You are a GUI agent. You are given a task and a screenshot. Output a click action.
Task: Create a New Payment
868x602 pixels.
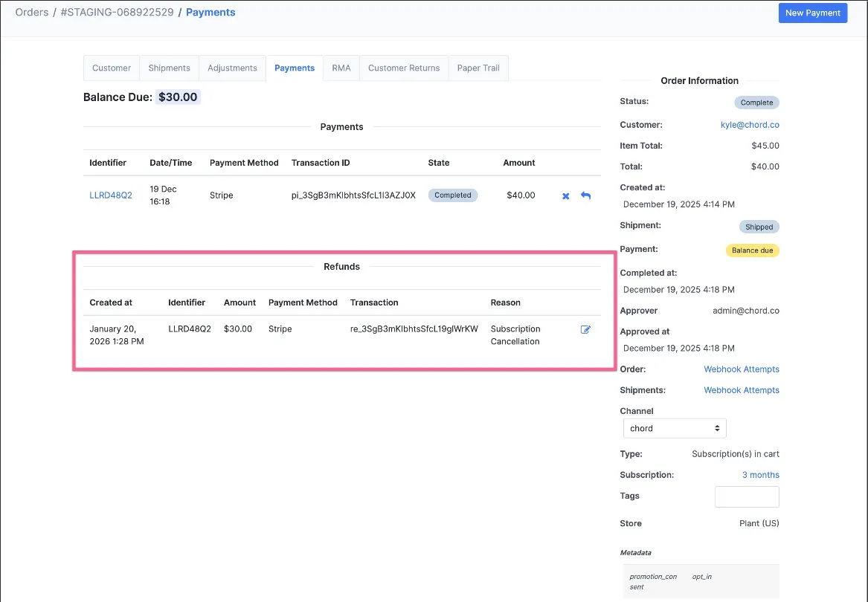pyautogui.click(x=813, y=13)
